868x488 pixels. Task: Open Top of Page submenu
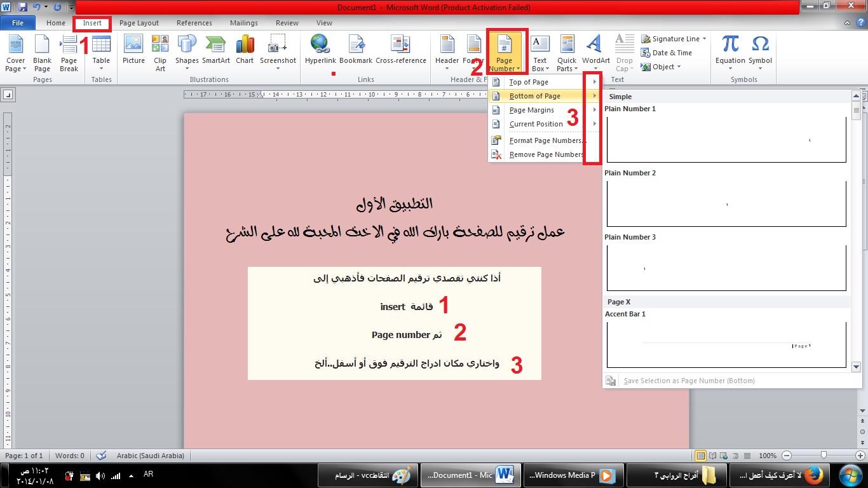click(x=545, y=82)
